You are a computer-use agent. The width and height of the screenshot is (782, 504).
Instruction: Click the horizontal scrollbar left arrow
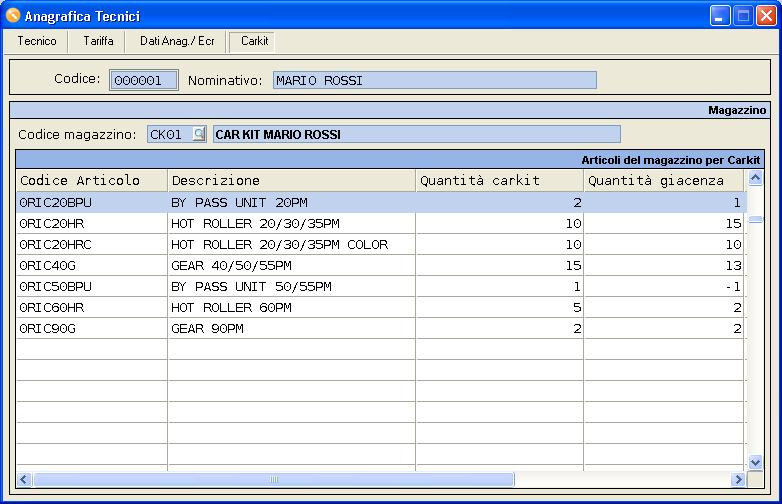23,480
